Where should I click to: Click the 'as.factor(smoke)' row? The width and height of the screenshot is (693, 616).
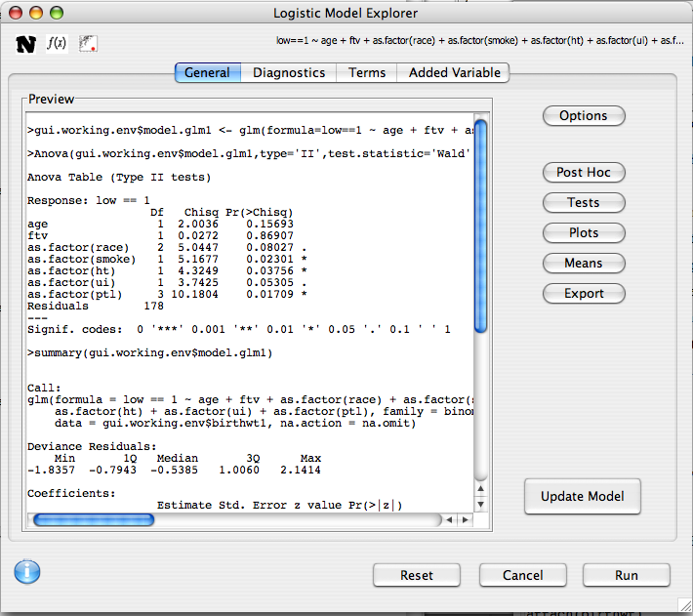pos(167,259)
